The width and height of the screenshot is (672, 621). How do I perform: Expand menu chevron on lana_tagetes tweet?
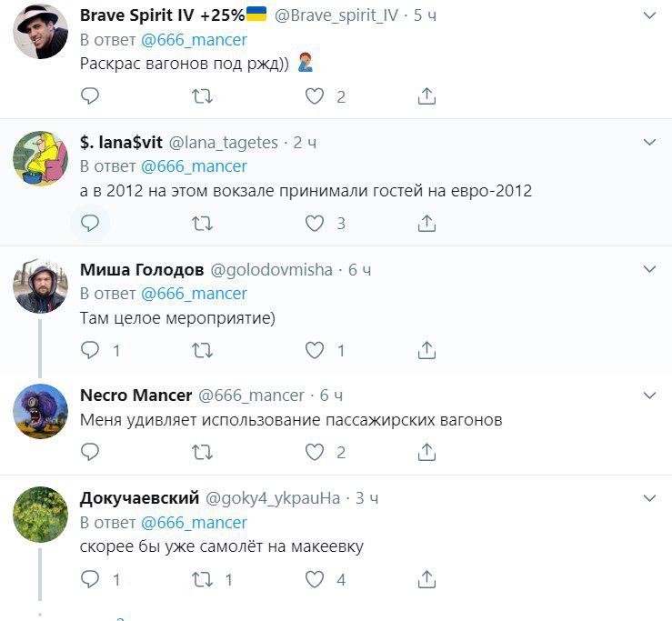coord(649,143)
